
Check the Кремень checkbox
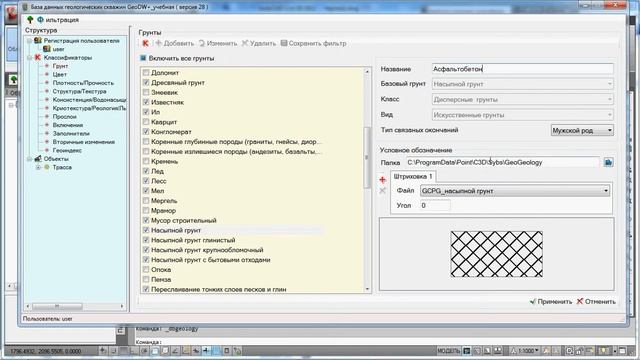[146, 161]
